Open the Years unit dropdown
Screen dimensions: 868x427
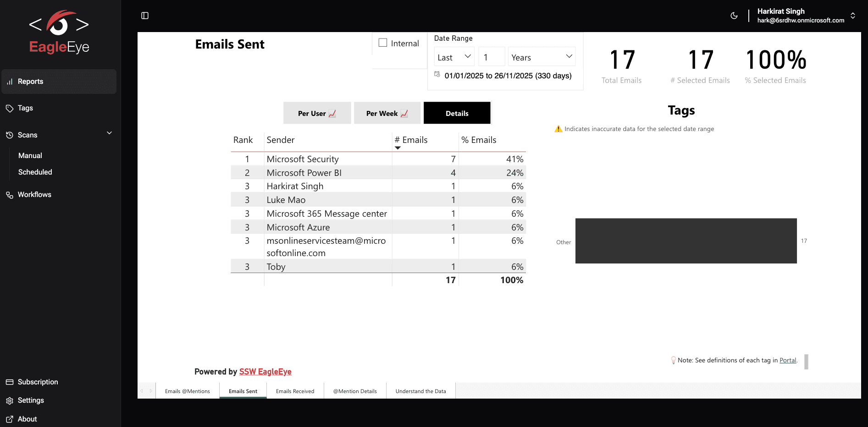tap(542, 56)
